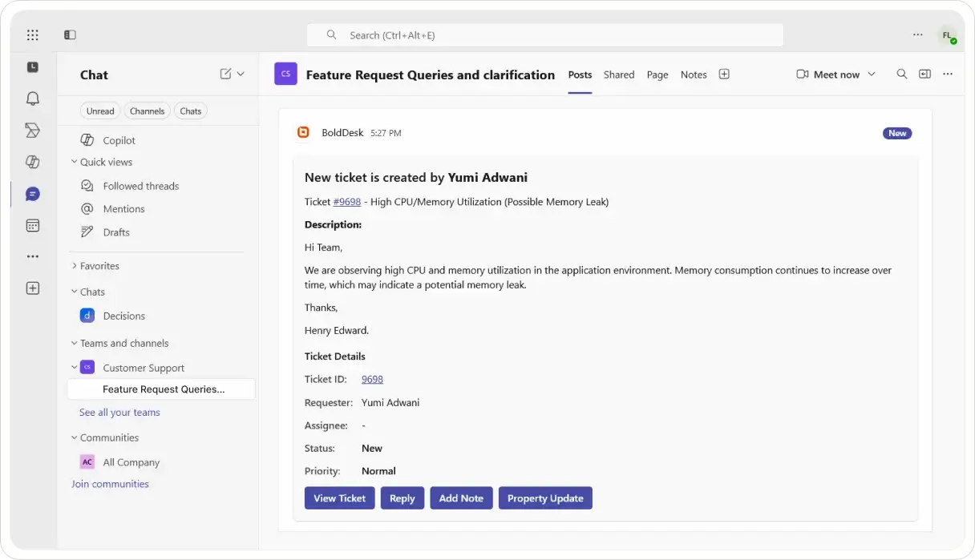Click the Add Note button

click(461, 498)
